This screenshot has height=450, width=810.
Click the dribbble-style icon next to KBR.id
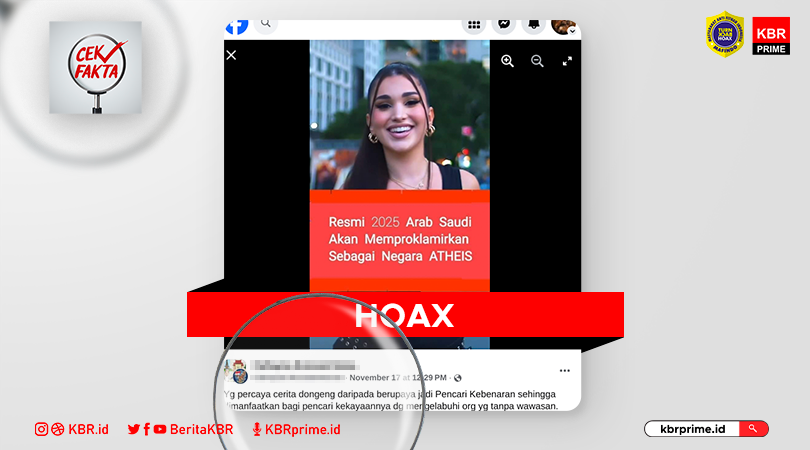pos(58,429)
